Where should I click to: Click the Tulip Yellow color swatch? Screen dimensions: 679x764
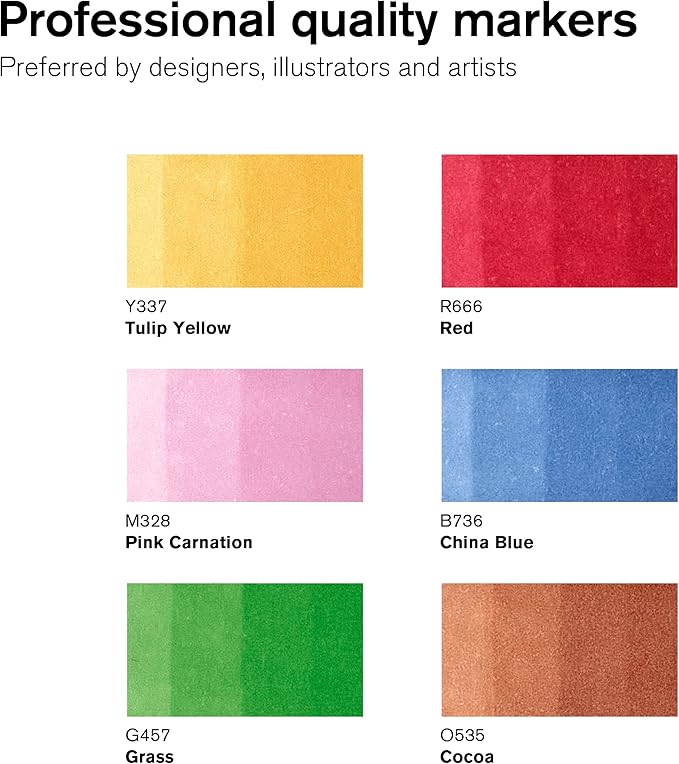pyautogui.click(x=245, y=221)
